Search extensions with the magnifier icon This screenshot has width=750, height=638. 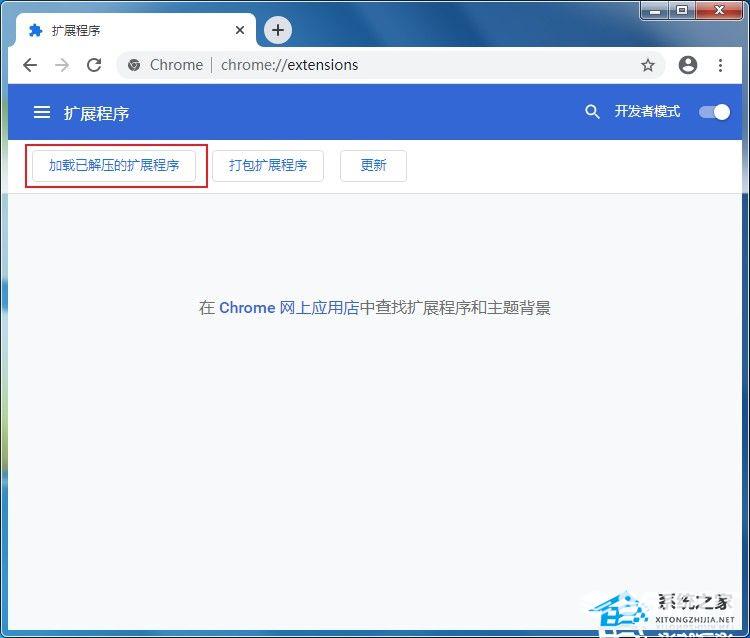point(592,112)
